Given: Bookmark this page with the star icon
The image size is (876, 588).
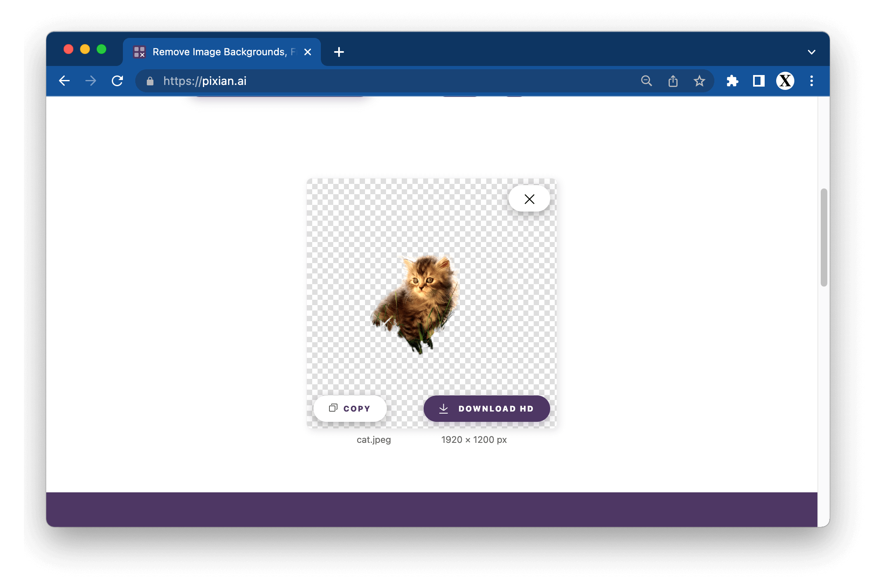Looking at the screenshot, I should point(699,81).
